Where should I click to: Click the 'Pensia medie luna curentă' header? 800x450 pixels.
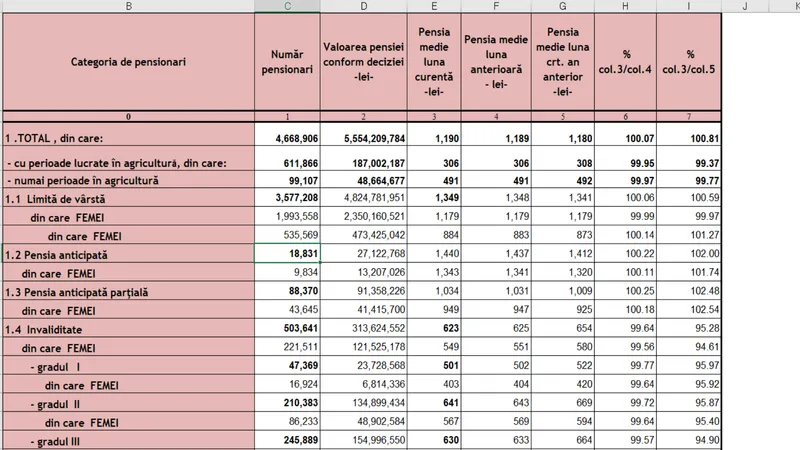pos(433,62)
